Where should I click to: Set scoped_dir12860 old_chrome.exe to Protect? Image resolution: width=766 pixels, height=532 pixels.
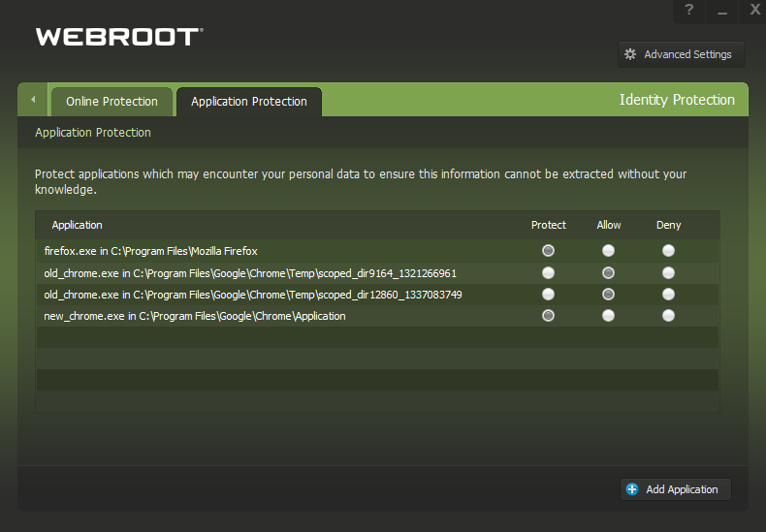[548, 295]
